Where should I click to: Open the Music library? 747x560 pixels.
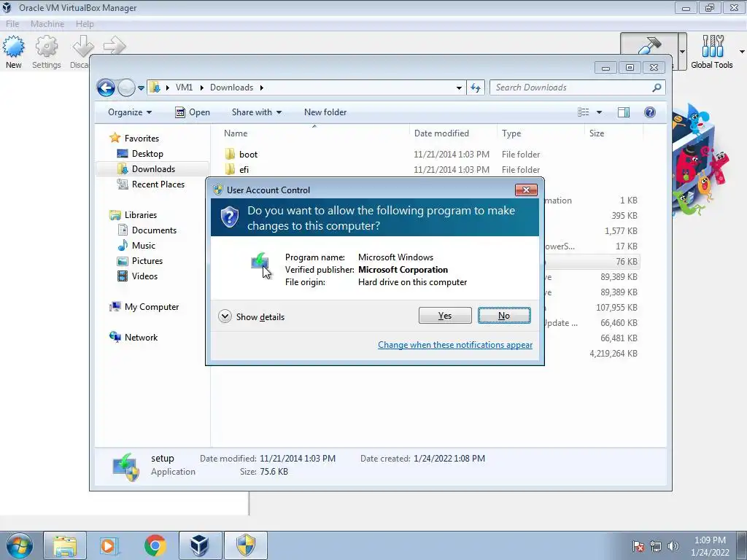pos(143,246)
